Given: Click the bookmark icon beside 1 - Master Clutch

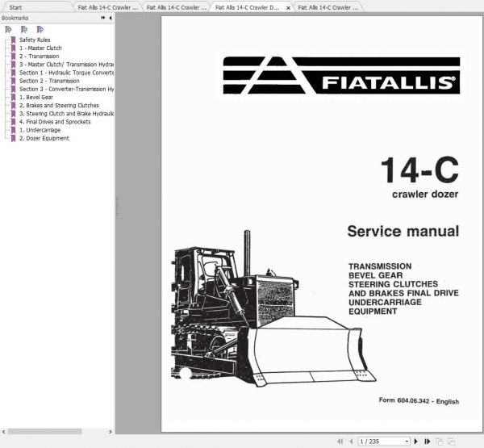Looking at the screenshot, I should click(13, 48).
